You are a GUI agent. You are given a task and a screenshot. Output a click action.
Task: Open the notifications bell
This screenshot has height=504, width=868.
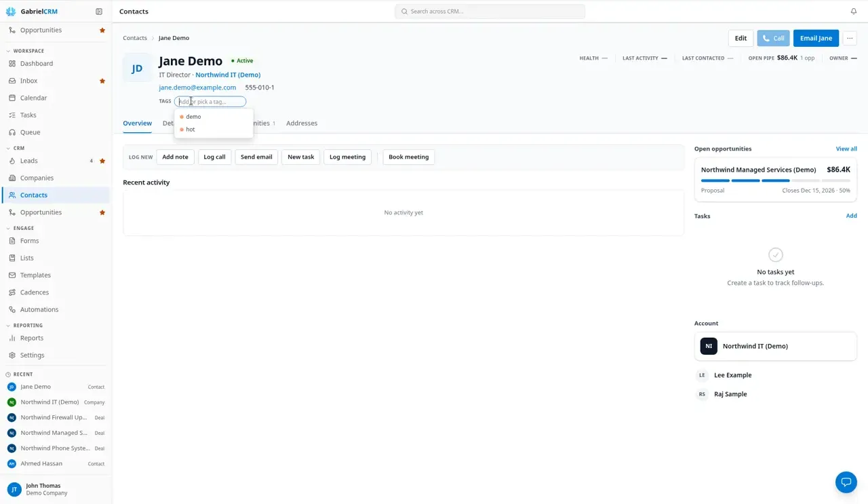point(854,12)
